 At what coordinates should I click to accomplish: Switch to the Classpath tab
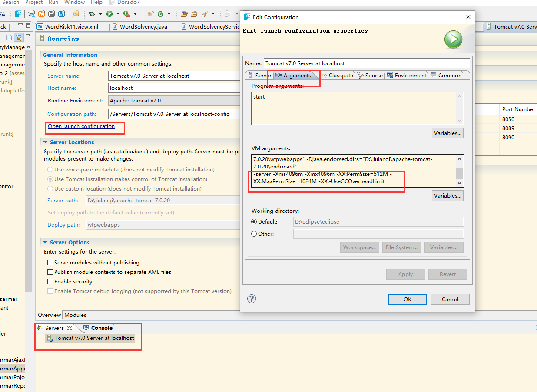(337, 75)
